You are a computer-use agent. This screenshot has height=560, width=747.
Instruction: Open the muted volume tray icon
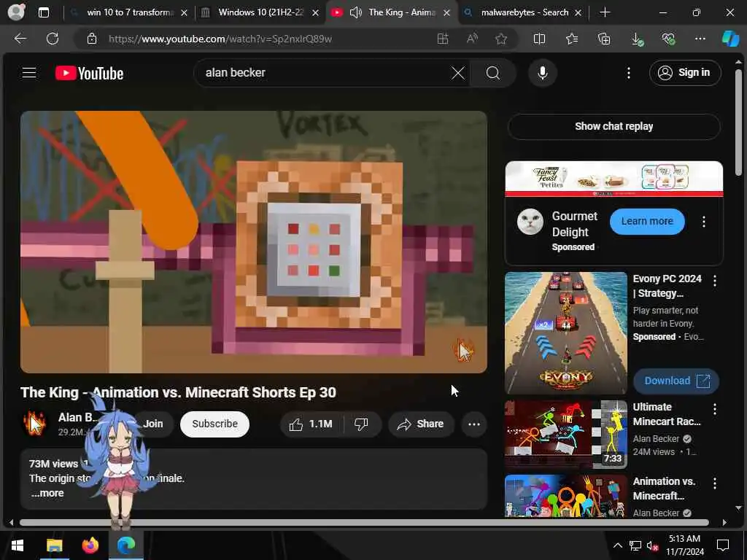[652, 545]
